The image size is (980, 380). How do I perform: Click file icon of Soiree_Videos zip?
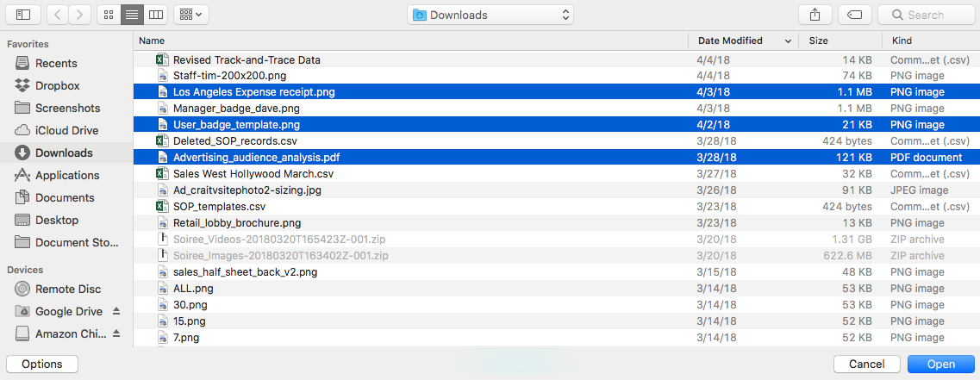point(162,240)
